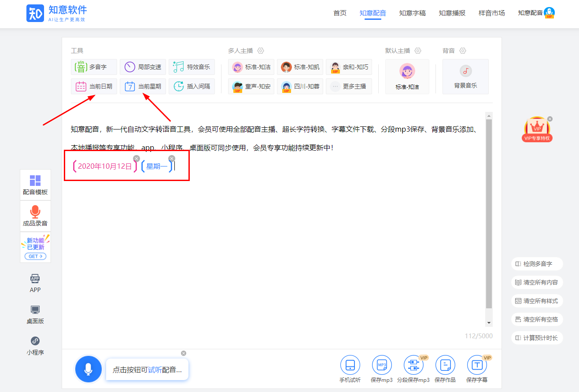Remove the 星期一 weekday tag
This screenshot has height=392, width=579.
click(x=172, y=159)
